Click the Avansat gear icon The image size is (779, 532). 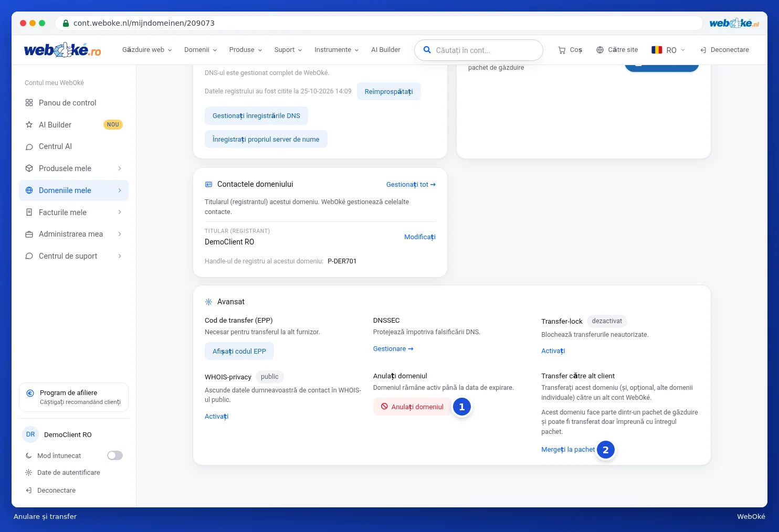208,302
